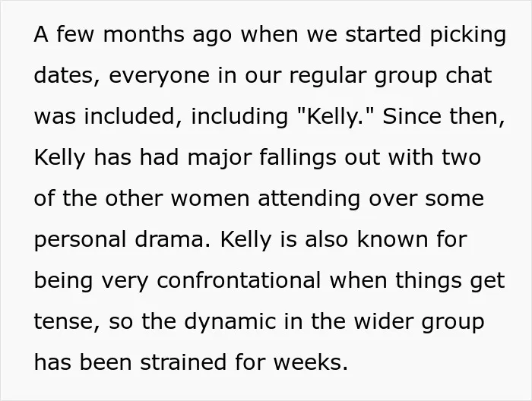This screenshot has width=532, height=401.
Task: Select the word "everyone"
Action: (159, 76)
